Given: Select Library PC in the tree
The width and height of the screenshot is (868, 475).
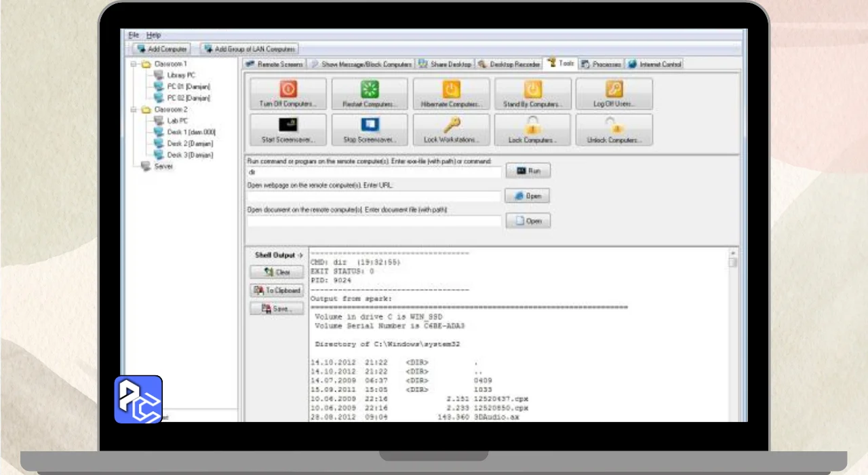Looking at the screenshot, I should [175, 75].
